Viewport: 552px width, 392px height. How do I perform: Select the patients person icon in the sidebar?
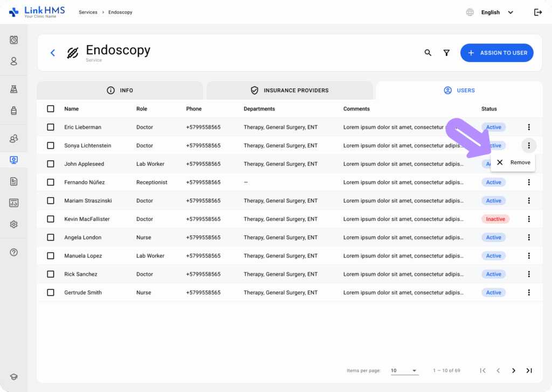[x=13, y=61]
